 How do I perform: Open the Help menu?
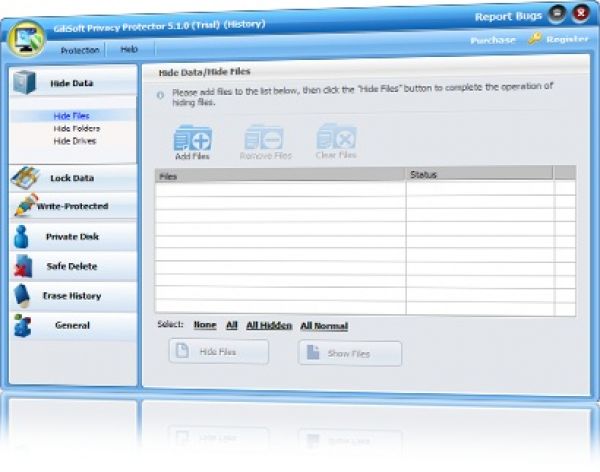click(129, 49)
